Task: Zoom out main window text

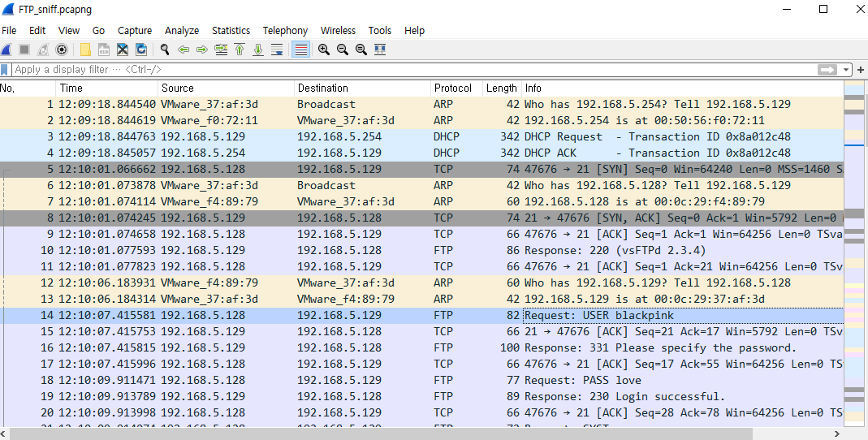Action: click(x=343, y=50)
